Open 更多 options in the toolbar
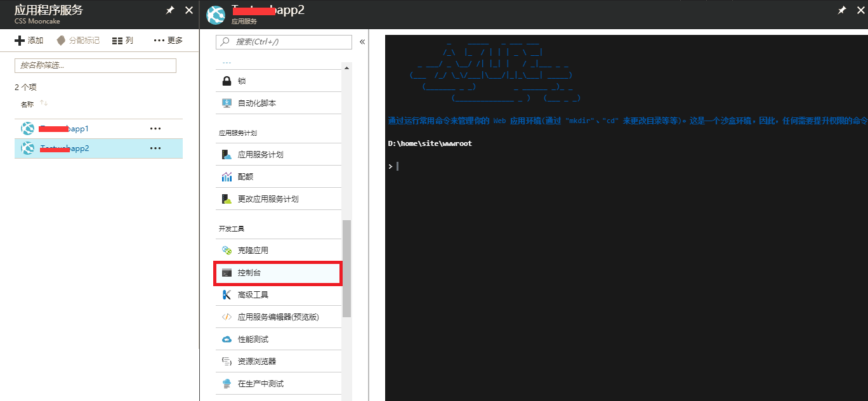This screenshot has height=401, width=868. click(x=168, y=41)
